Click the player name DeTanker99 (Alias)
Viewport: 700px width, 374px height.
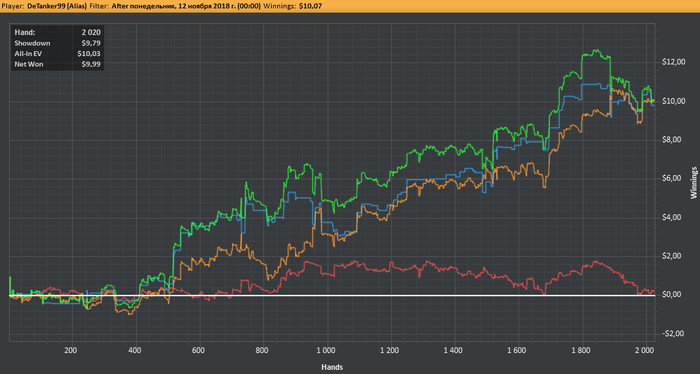[x=56, y=6]
